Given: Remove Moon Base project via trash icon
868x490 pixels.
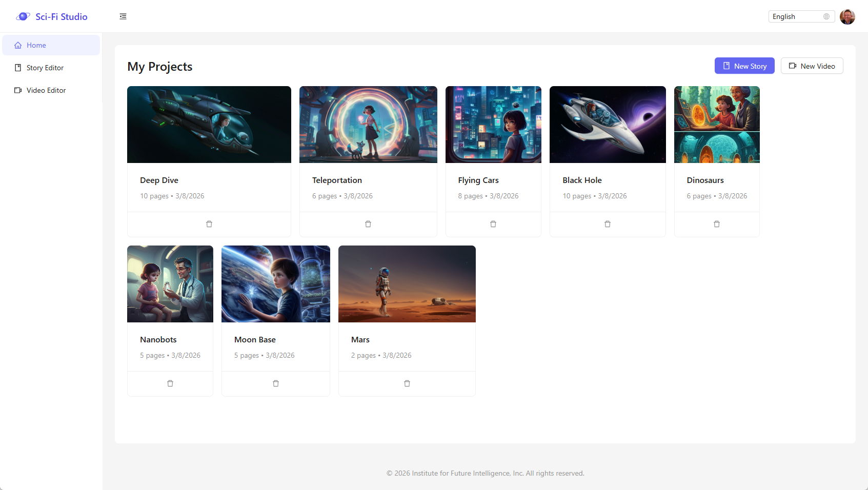Looking at the screenshot, I should [276, 383].
